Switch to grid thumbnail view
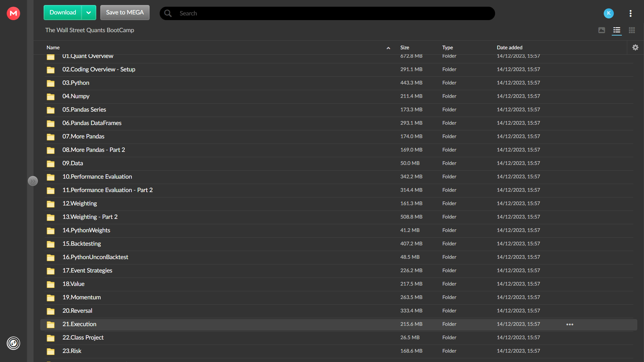 coord(632,30)
